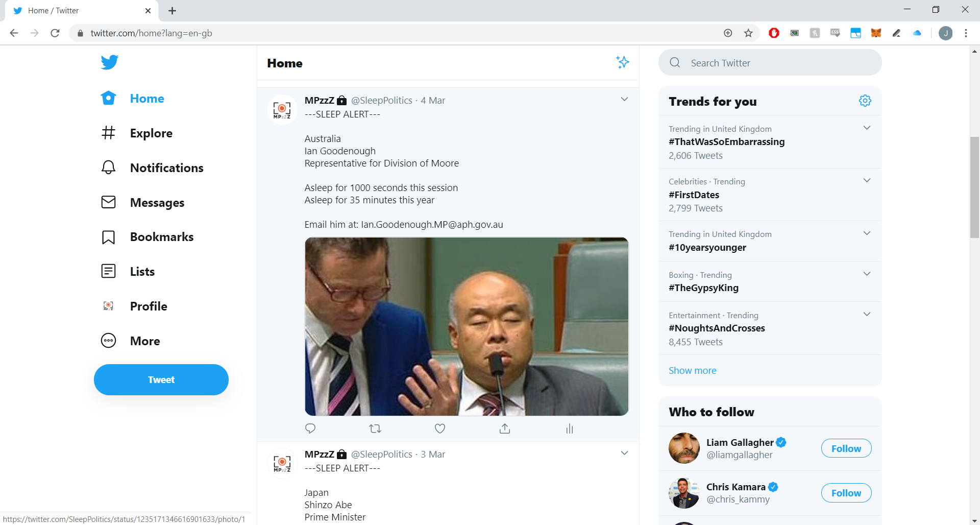Follow Liam Gallagher
980x525 pixels.
tap(846, 448)
